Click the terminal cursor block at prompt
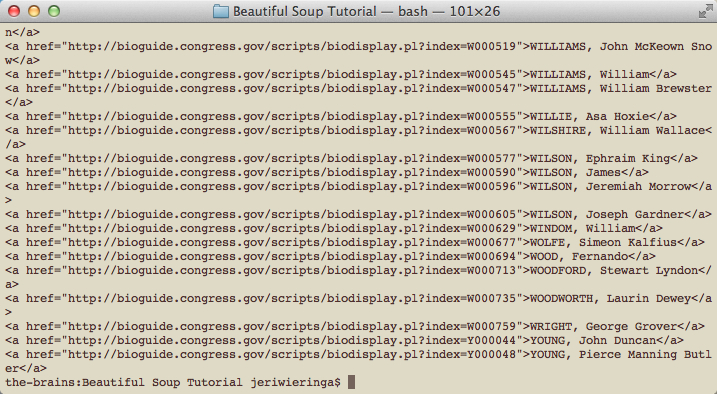The width and height of the screenshot is (717, 394). tap(351, 382)
